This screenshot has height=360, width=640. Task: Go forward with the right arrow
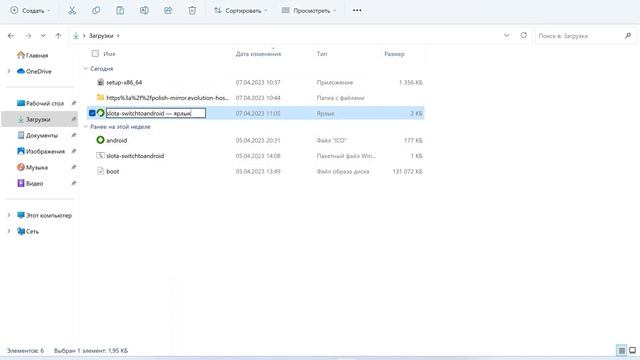(x=28, y=36)
